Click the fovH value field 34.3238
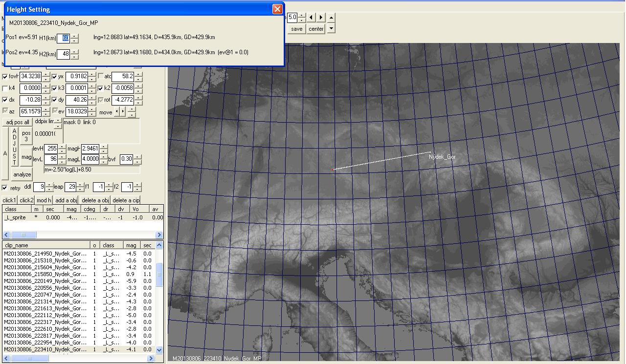The image size is (626, 364). click(31, 77)
